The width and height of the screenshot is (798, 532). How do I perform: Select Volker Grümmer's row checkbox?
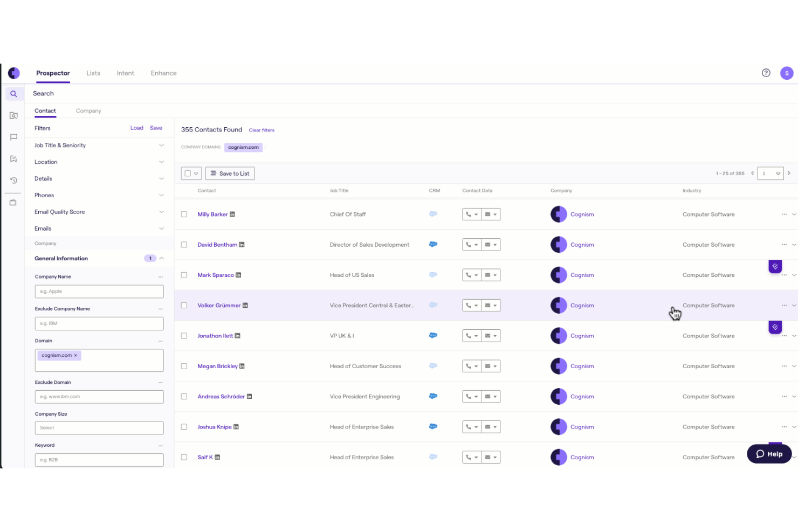(x=184, y=306)
